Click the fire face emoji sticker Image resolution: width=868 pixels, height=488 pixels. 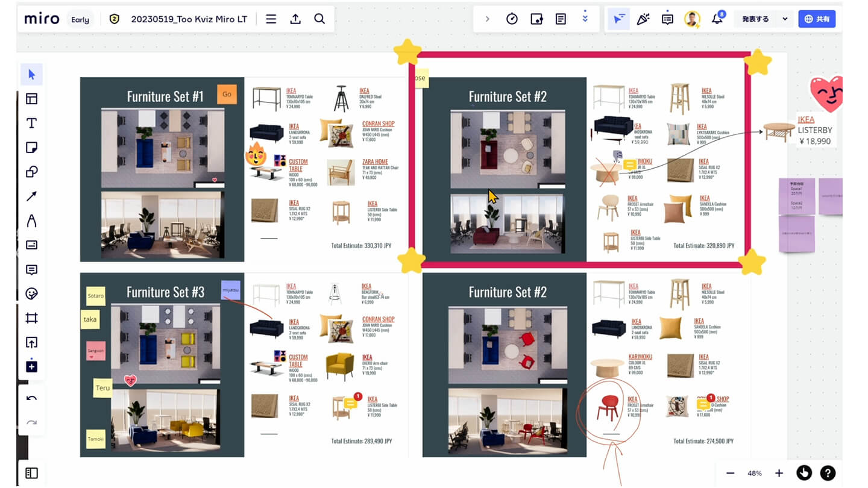click(256, 155)
